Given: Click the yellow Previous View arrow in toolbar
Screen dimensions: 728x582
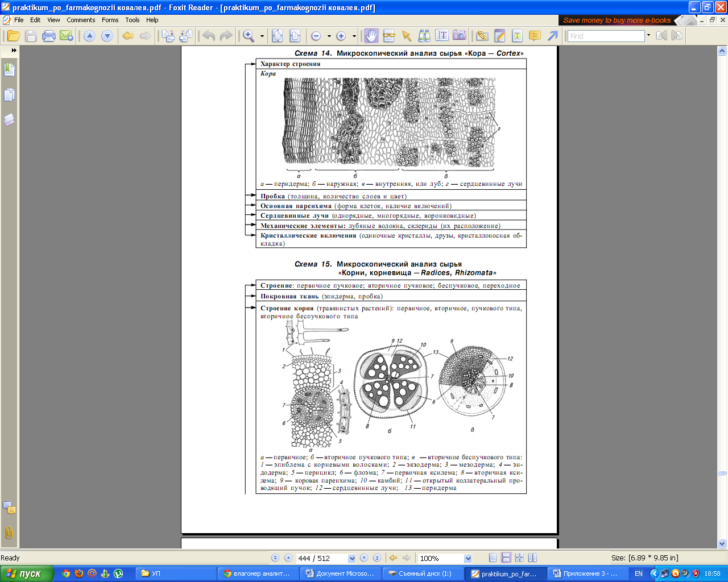Looking at the screenshot, I should (128, 36).
